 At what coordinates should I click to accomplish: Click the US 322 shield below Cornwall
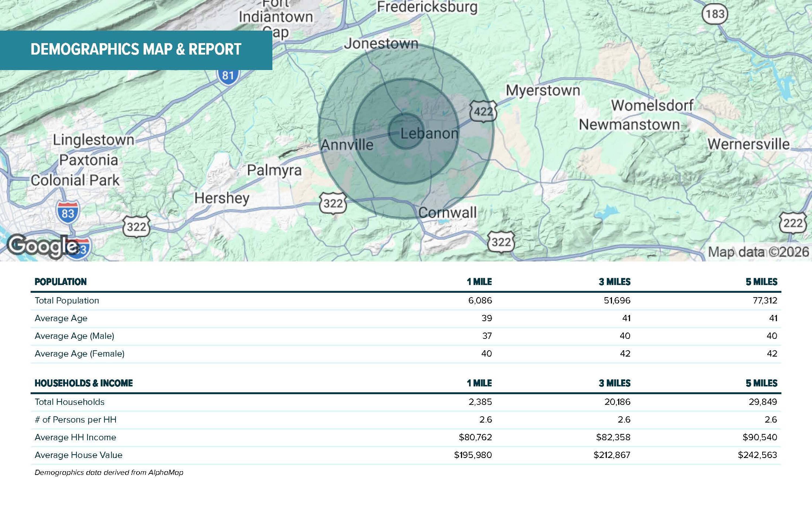(x=501, y=242)
